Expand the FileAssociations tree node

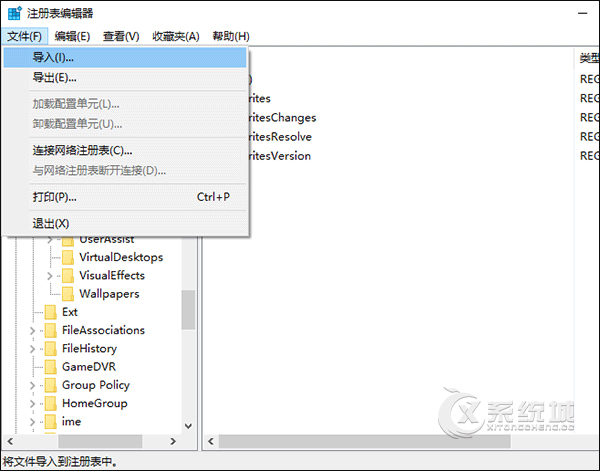pos(32,331)
